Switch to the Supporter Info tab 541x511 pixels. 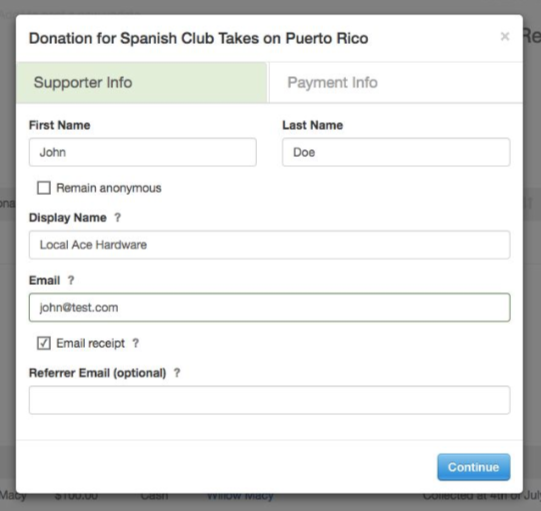point(141,82)
